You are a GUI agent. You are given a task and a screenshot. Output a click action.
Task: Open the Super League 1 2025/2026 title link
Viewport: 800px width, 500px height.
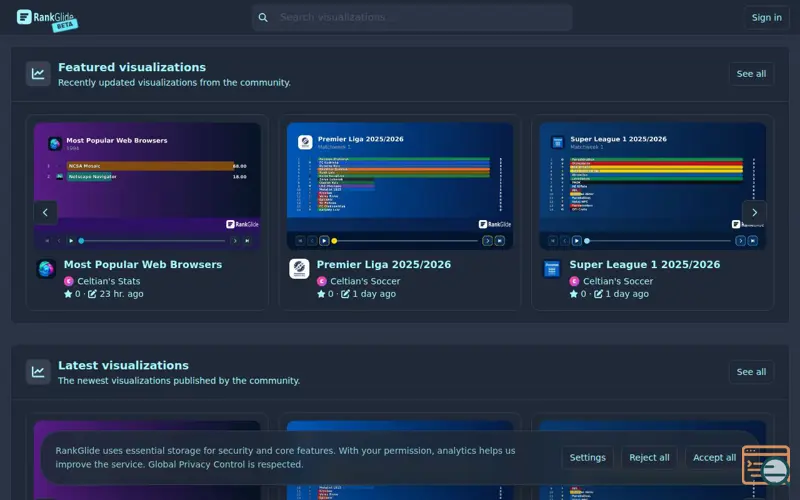coord(644,264)
